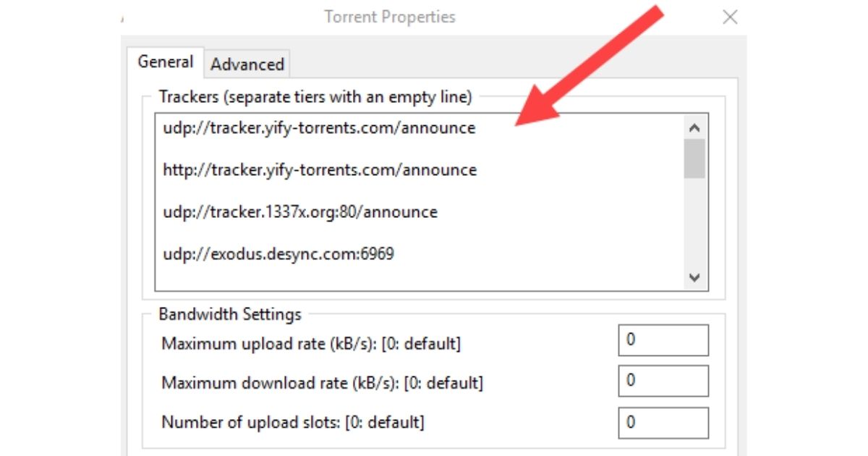
Task: Select the http://tracker.yify-torrents.com announce URL
Action: pyautogui.click(x=318, y=170)
